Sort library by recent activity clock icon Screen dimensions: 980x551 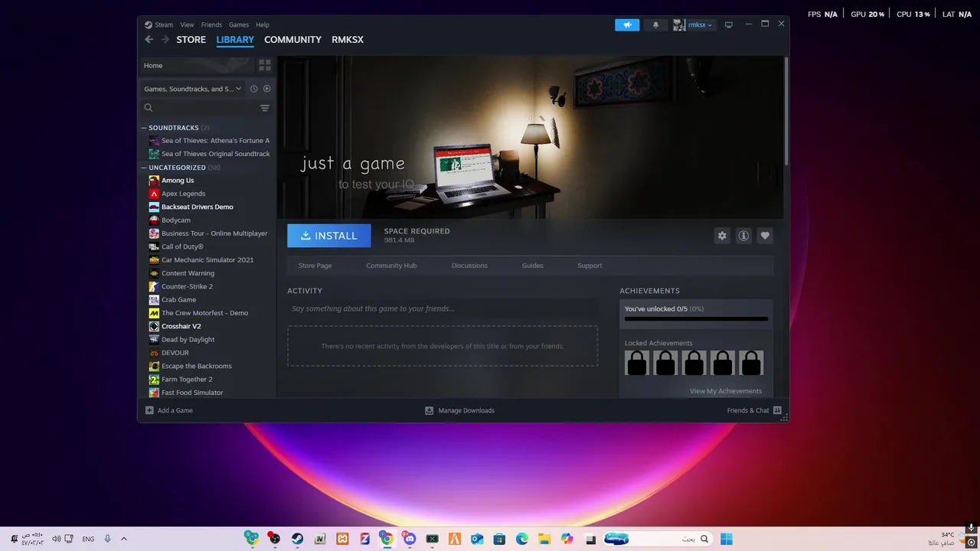point(254,89)
